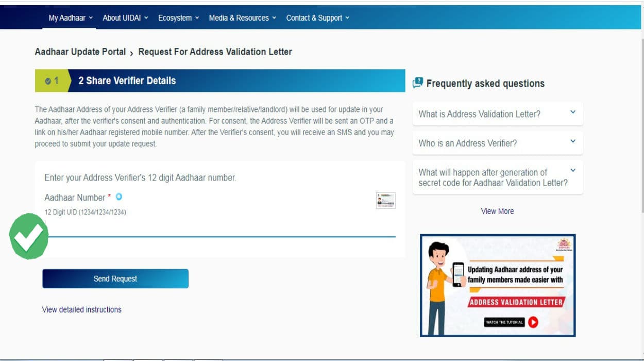Open the Contact & Support menu
This screenshot has width=644, height=361.
pyautogui.click(x=317, y=18)
